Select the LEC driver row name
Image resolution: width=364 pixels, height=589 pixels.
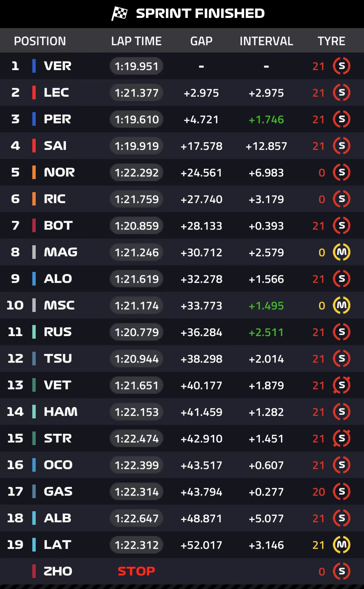tap(56, 93)
